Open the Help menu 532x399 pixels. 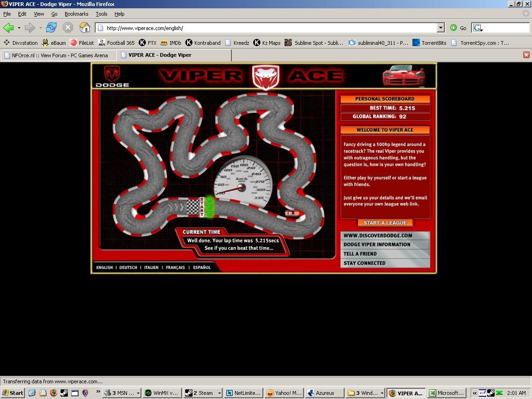(120, 14)
